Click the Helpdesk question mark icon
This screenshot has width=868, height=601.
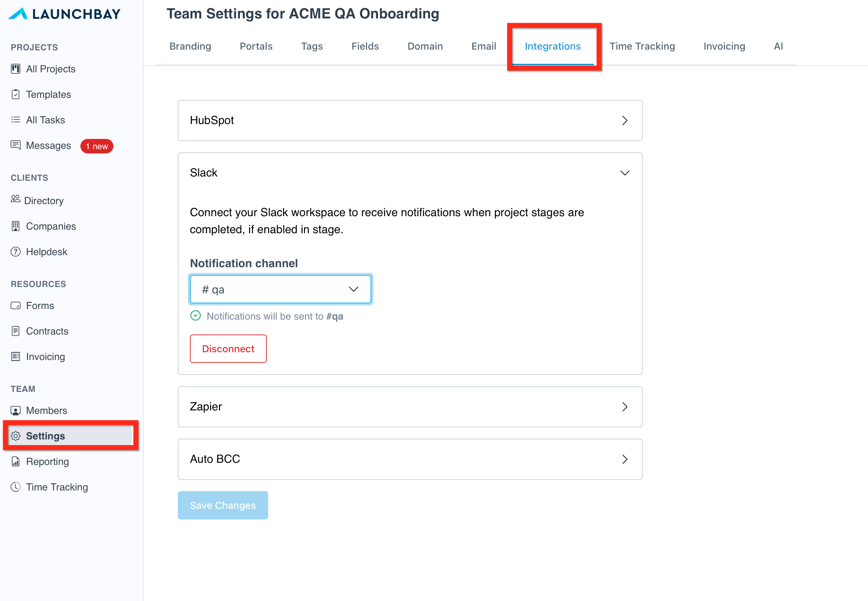tap(16, 252)
